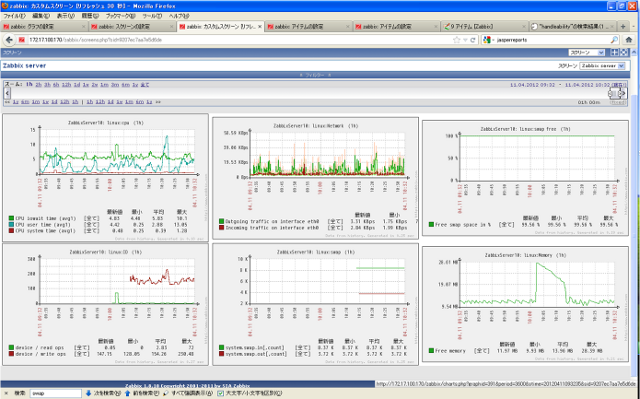Click the timeline left scroll arrow

(7, 93)
